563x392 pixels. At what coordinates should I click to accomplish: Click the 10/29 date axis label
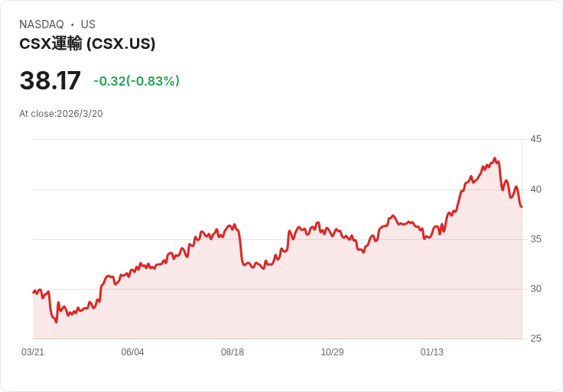click(x=332, y=352)
